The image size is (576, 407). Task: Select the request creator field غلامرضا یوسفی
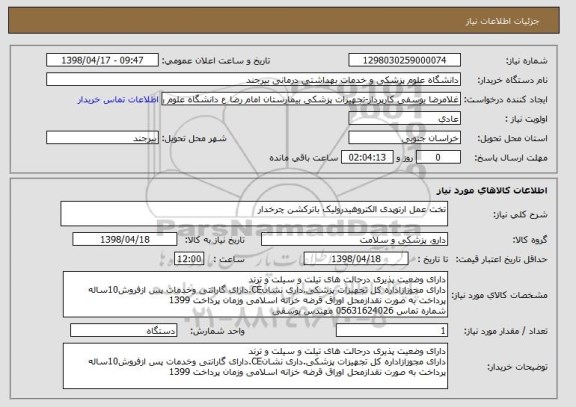click(x=311, y=99)
